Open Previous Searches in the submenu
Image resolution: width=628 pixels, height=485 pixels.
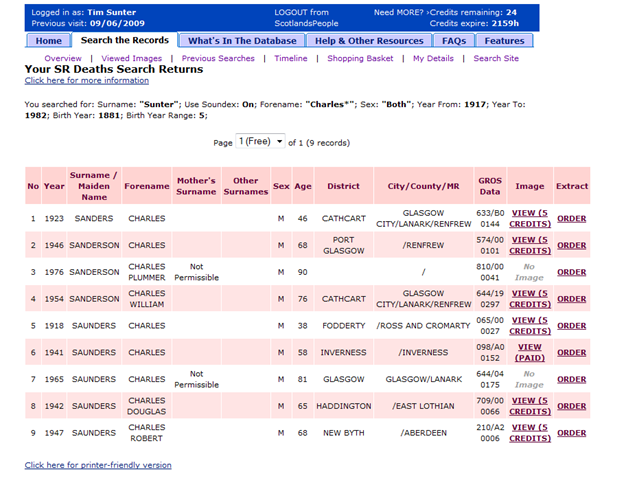[218, 59]
